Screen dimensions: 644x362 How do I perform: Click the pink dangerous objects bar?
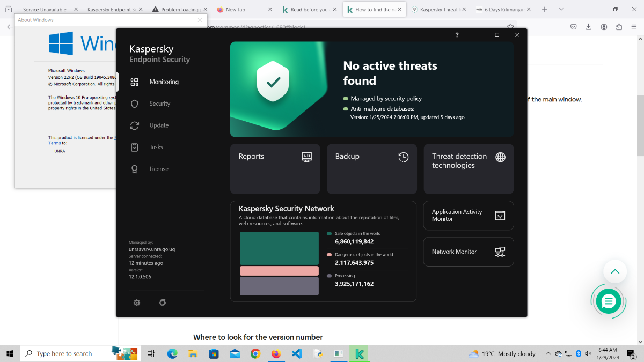pyautogui.click(x=279, y=271)
